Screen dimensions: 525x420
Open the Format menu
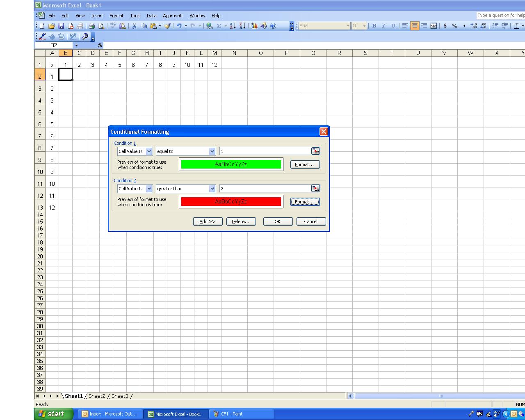pyautogui.click(x=116, y=16)
